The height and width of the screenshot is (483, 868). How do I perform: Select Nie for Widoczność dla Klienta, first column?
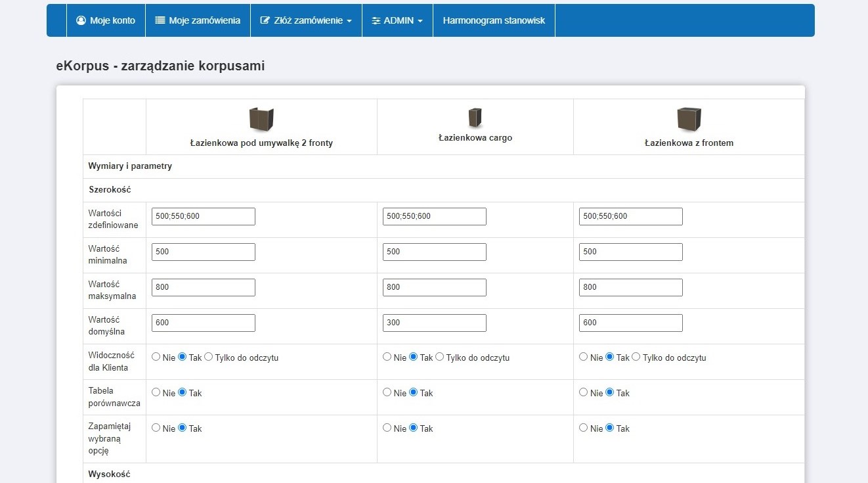tap(156, 357)
